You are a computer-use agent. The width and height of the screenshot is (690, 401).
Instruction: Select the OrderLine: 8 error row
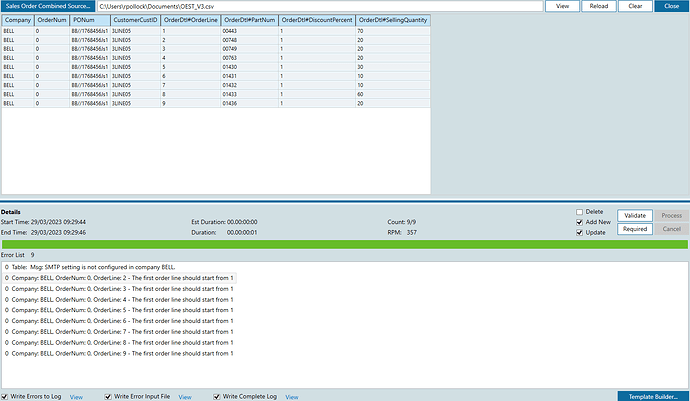tap(119, 343)
